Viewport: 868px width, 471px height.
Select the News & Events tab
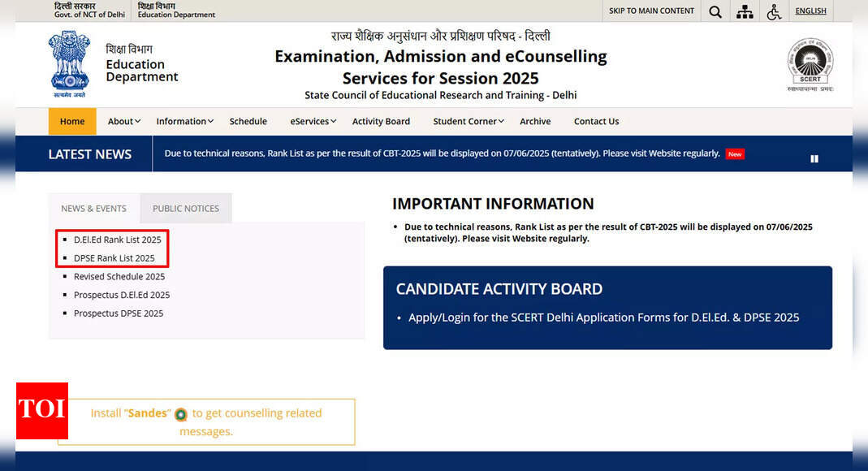[93, 208]
